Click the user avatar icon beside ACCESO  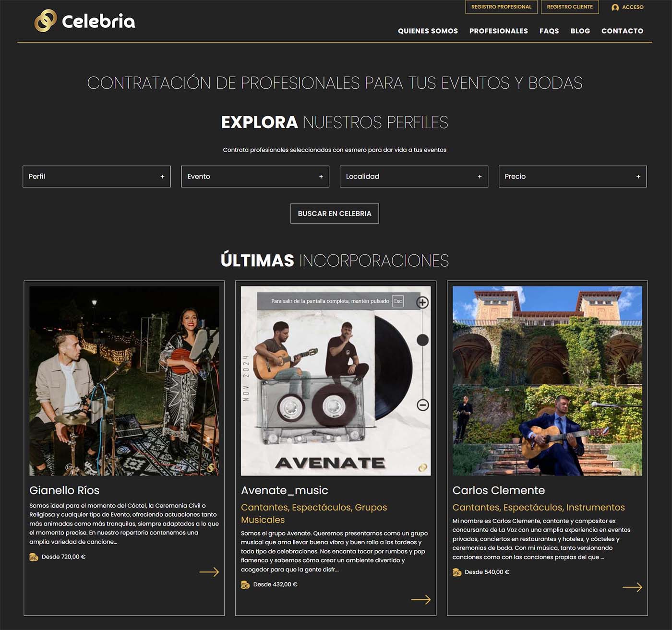(615, 7)
